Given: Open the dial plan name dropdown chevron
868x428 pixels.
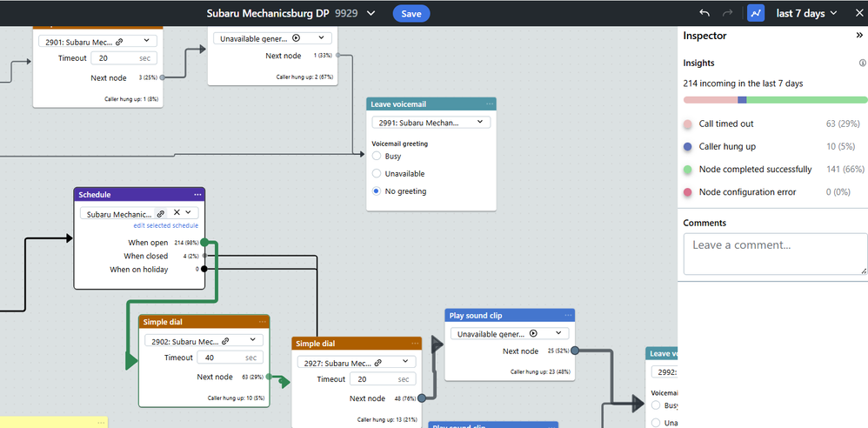Looking at the screenshot, I should click(371, 13).
